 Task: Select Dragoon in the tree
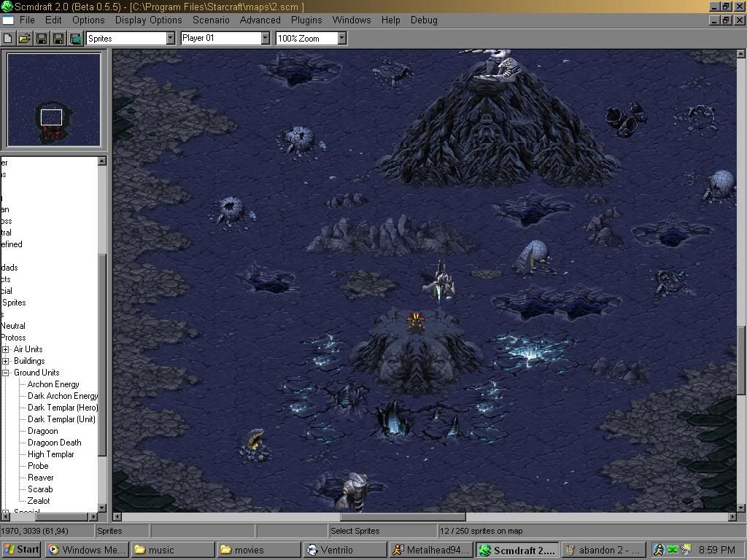tap(43, 431)
